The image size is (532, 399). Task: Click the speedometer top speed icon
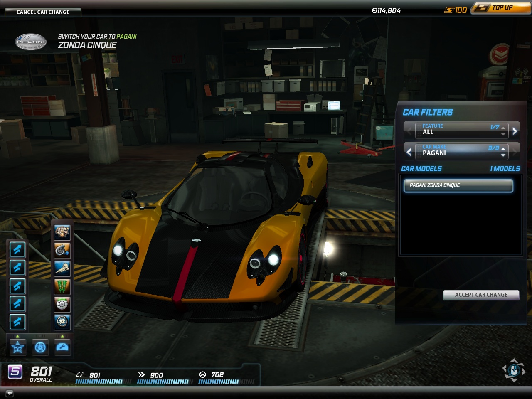[x=80, y=375]
